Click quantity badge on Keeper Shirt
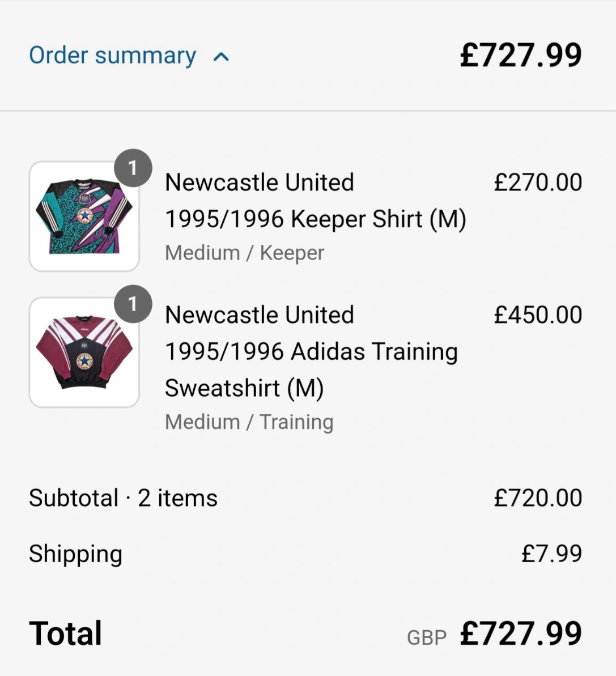Image resolution: width=616 pixels, height=676 pixels. [133, 168]
